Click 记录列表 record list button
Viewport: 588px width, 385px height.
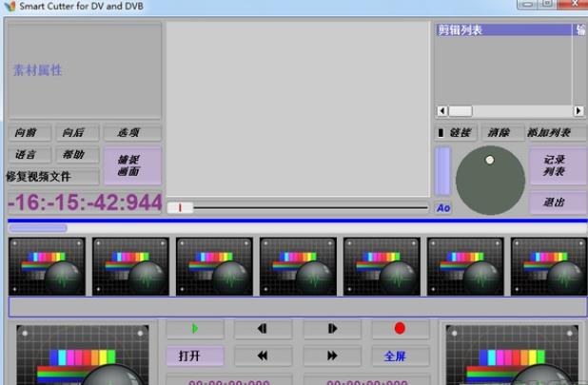click(554, 165)
